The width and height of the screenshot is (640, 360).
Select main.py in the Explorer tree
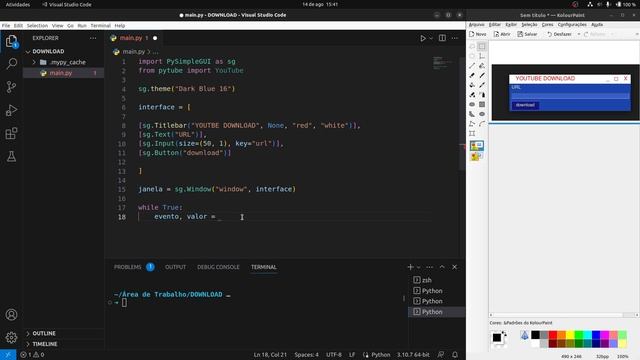point(63,73)
